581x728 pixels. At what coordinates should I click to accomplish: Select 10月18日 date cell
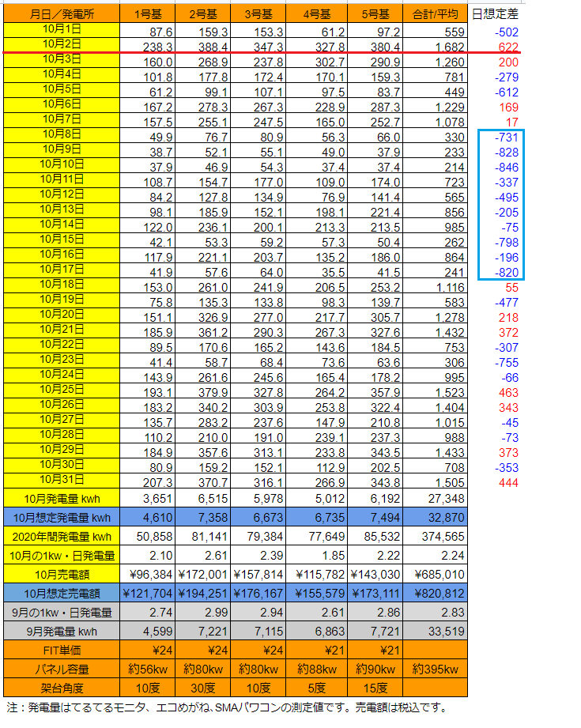pyautogui.click(x=62, y=285)
